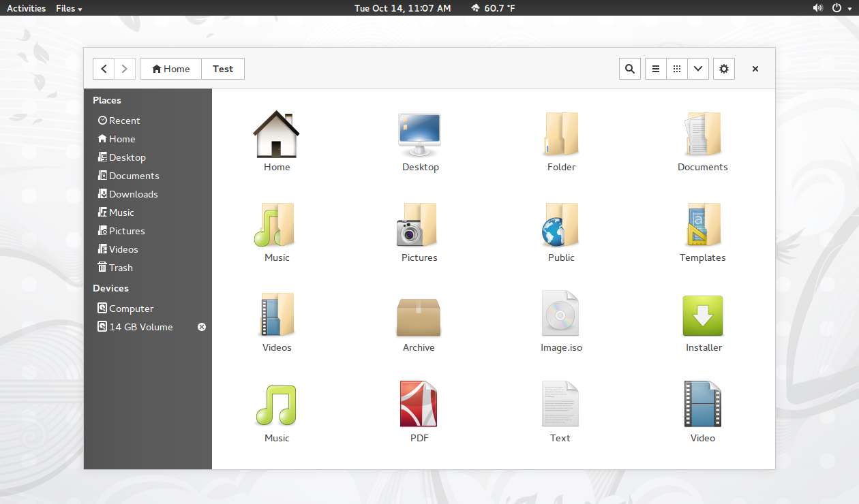Screen dimensions: 859x504
Task: Switch to list view
Action: coord(655,69)
